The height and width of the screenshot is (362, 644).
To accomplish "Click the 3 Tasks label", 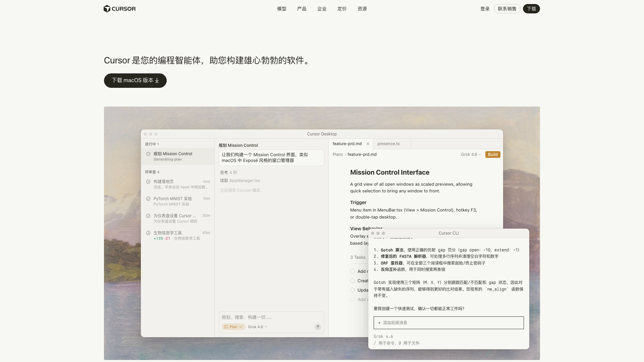I will point(358,257).
